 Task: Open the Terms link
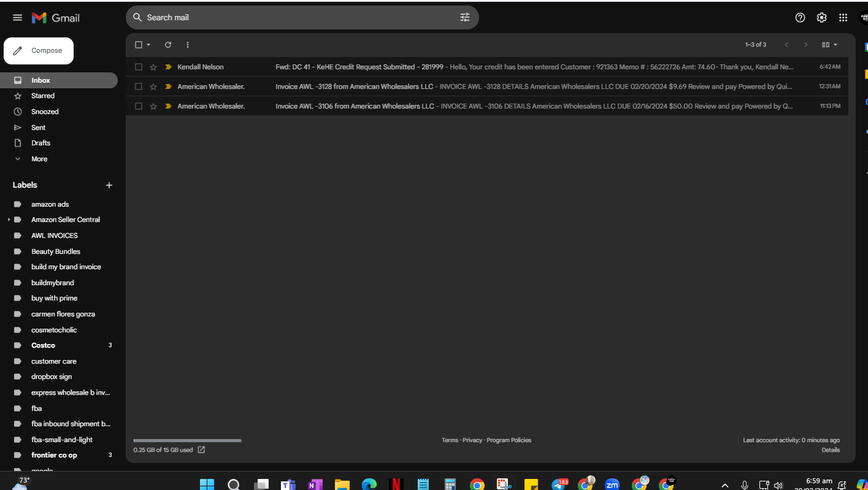(450, 440)
